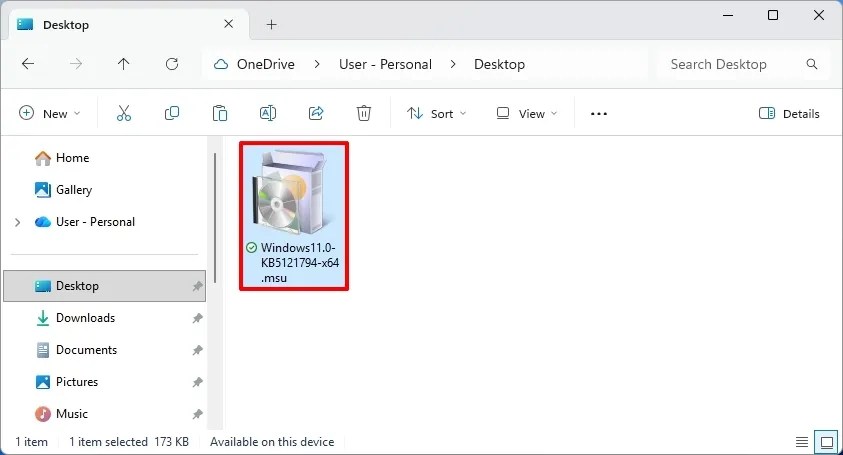
Task: Click pin icon beside Music
Action: 197,414
